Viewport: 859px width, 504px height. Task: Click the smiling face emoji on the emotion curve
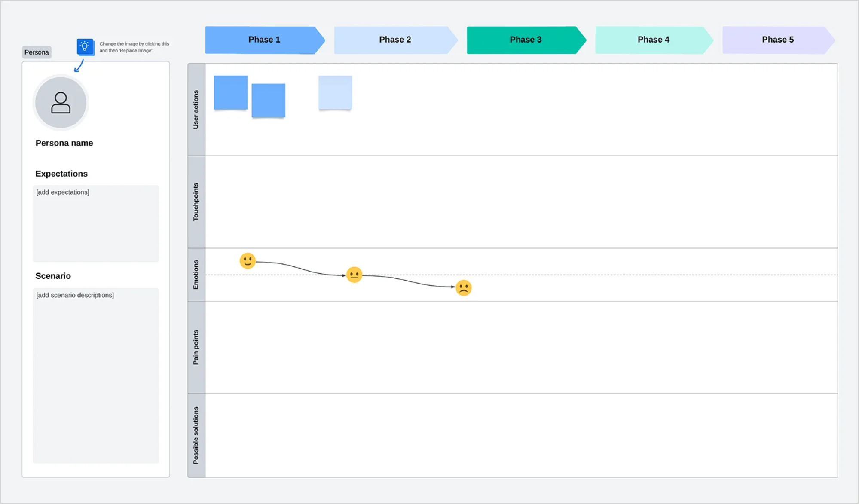[x=248, y=261]
